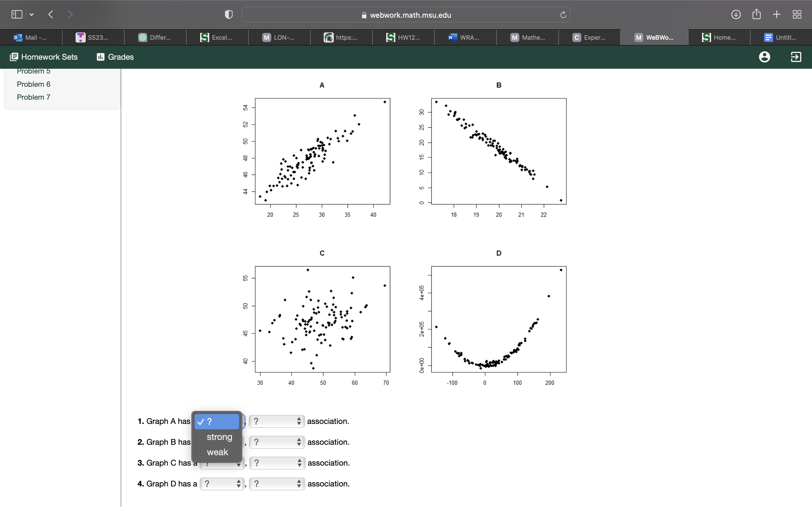Reload the page using refresh icon
Viewport: 812px width, 507px height.
pyautogui.click(x=563, y=15)
